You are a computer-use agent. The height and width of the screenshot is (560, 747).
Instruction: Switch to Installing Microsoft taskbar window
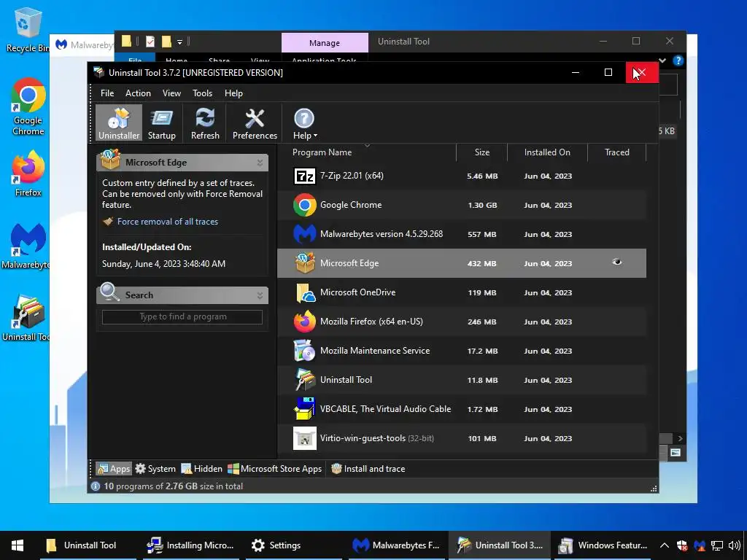pos(190,545)
